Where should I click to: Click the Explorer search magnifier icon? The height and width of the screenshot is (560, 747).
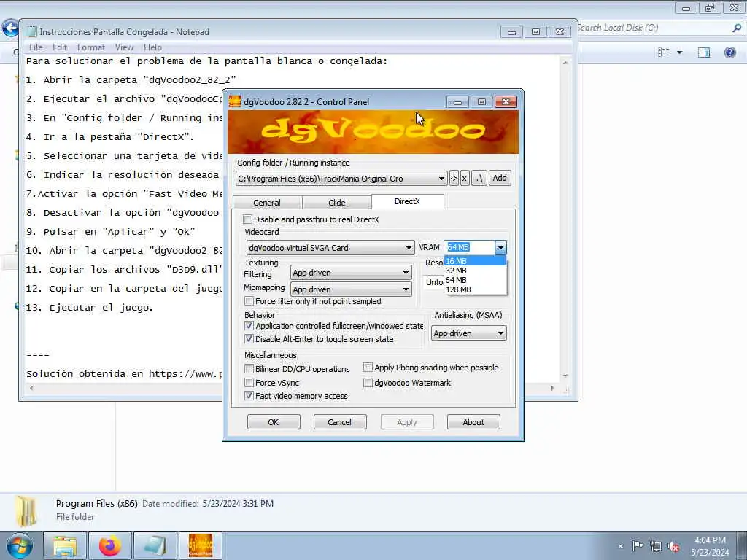point(737,28)
